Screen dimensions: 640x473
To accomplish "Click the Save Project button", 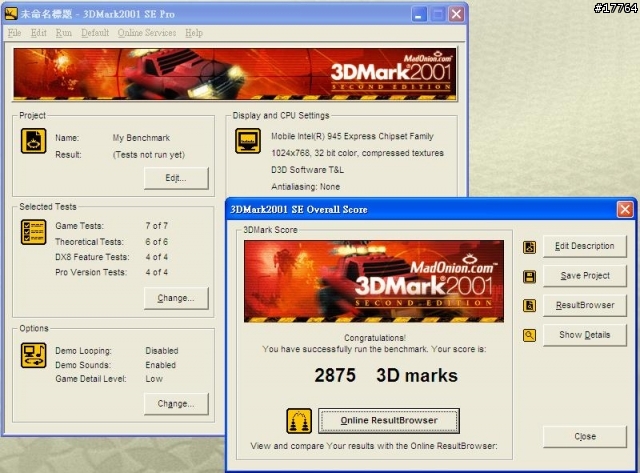I will pyautogui.click(x=584, y=276).
